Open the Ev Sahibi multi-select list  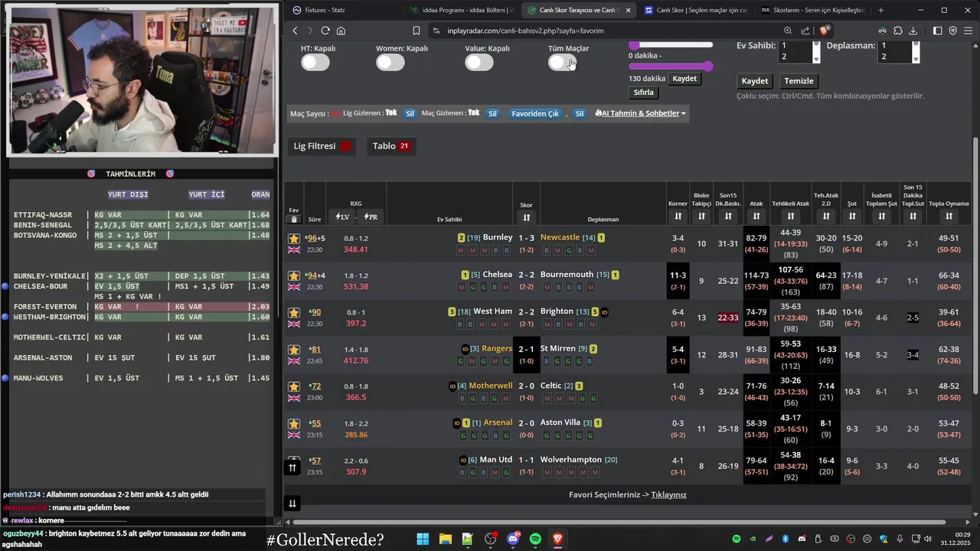pyautogui.click(x=799, y=51)
